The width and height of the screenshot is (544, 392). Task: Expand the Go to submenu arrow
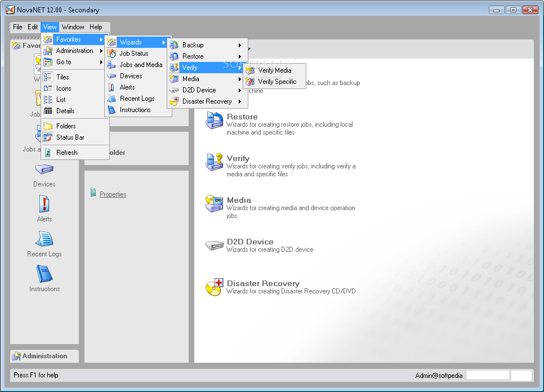coord(101,62)
